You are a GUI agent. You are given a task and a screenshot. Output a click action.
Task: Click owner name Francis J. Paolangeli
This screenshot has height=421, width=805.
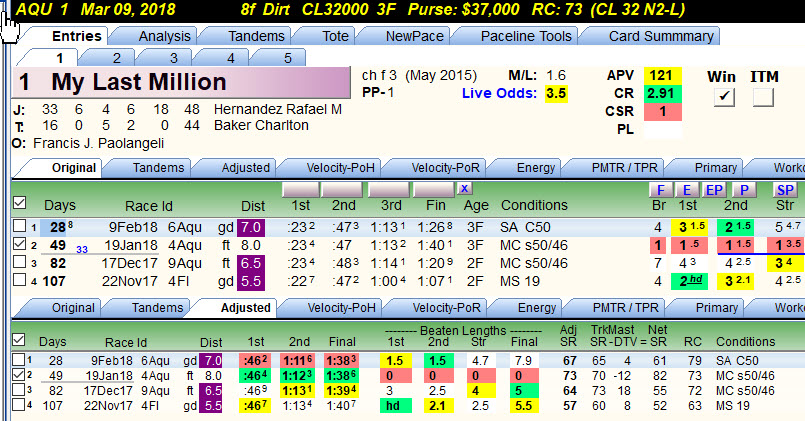[99, 143]
